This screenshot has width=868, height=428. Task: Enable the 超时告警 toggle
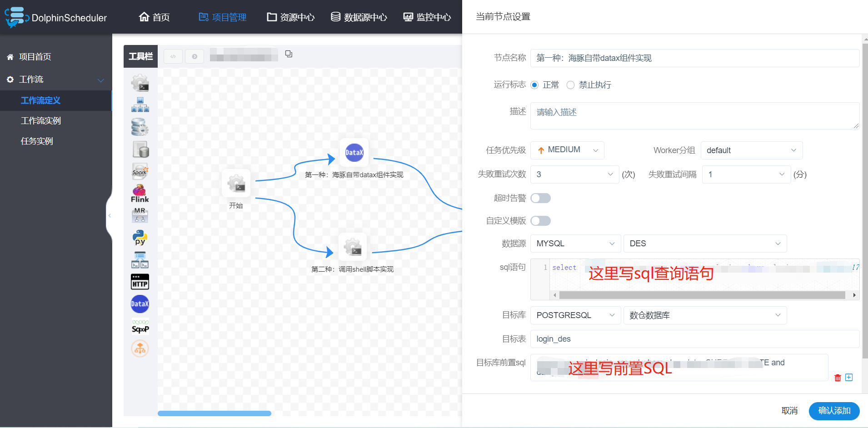coord(540,198)
